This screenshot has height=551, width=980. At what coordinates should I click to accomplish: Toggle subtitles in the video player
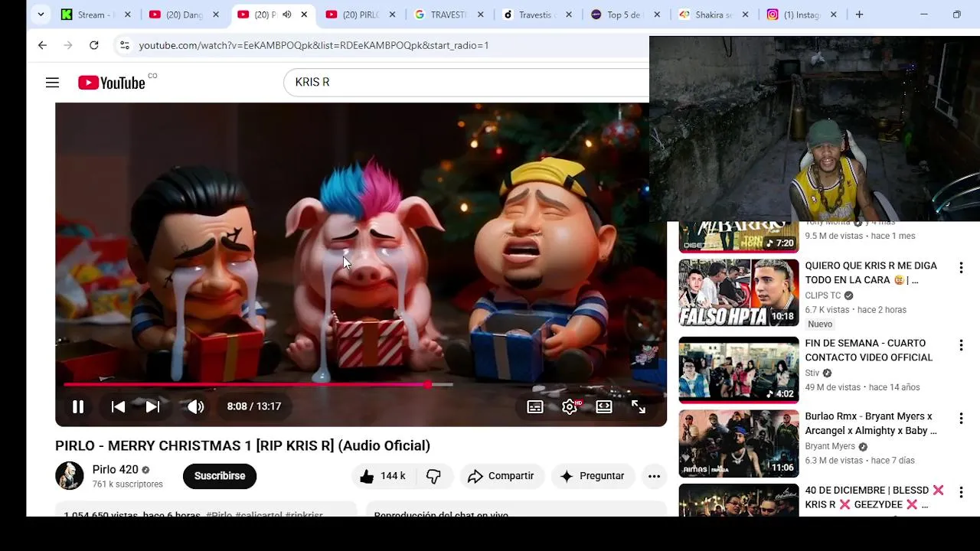click(x=535, y=406)
